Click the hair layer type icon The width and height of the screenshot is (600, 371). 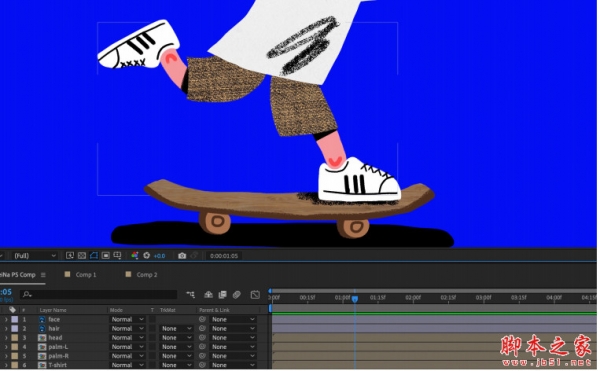click(x=42, y=329)
